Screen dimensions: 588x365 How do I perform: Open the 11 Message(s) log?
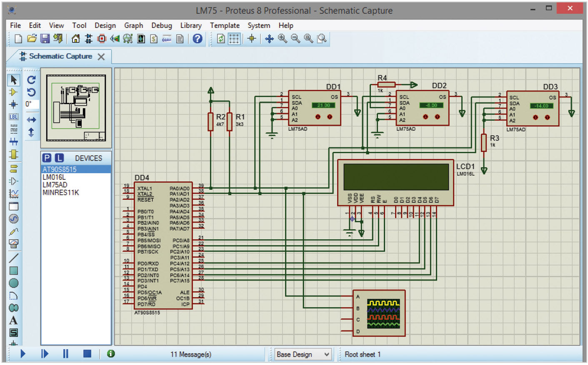point(191,355)
